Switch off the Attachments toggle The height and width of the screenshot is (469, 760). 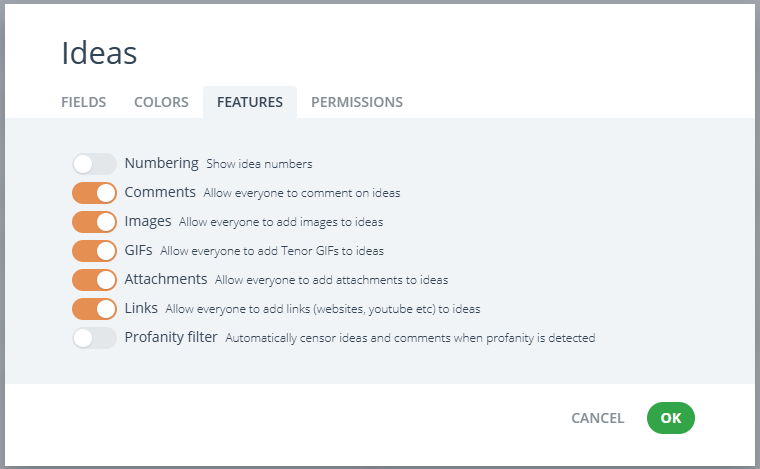tap(95, 280)
